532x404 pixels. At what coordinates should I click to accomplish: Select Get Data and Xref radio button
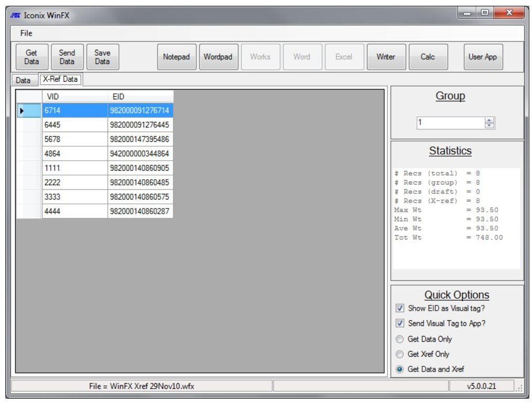[x=400, y=369]
